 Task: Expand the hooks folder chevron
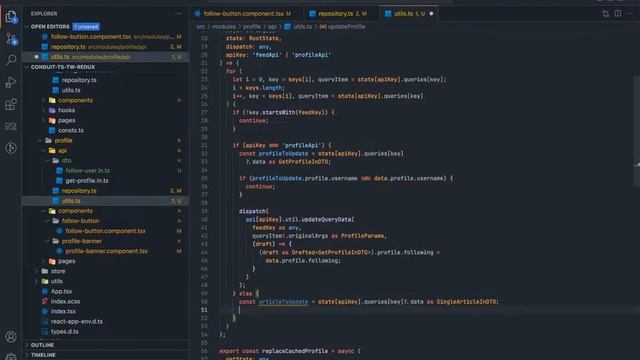[x=44, y=110]
